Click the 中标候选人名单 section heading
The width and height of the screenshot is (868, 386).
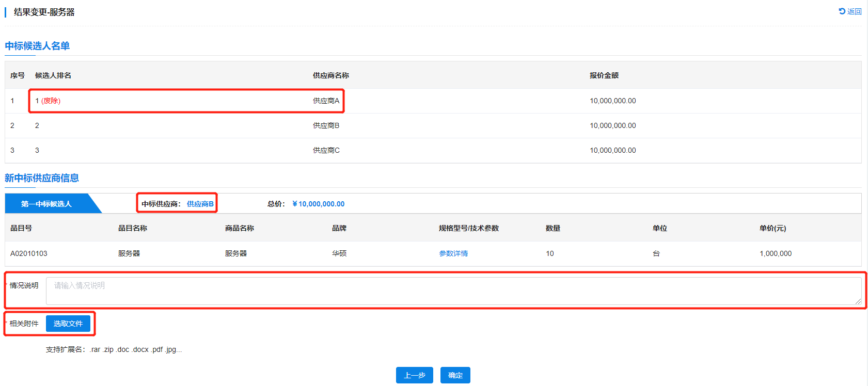tap(37, 46)
